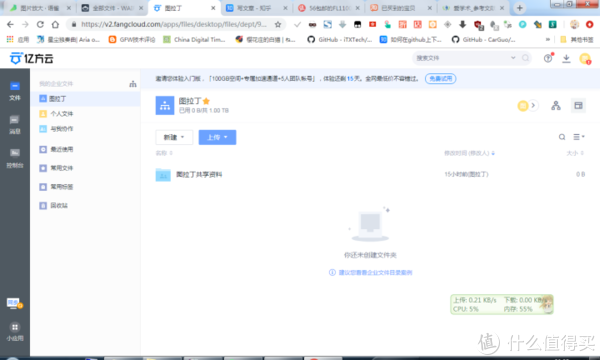Sort list by 大小 column header
Screen dimensions: 600x360
pyautogui.click(x=575, y=153)
